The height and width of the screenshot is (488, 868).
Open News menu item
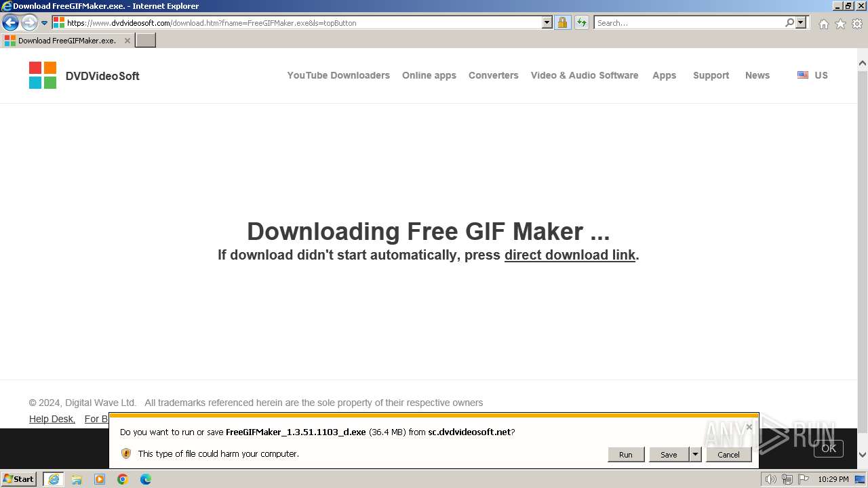pos(757,75)
